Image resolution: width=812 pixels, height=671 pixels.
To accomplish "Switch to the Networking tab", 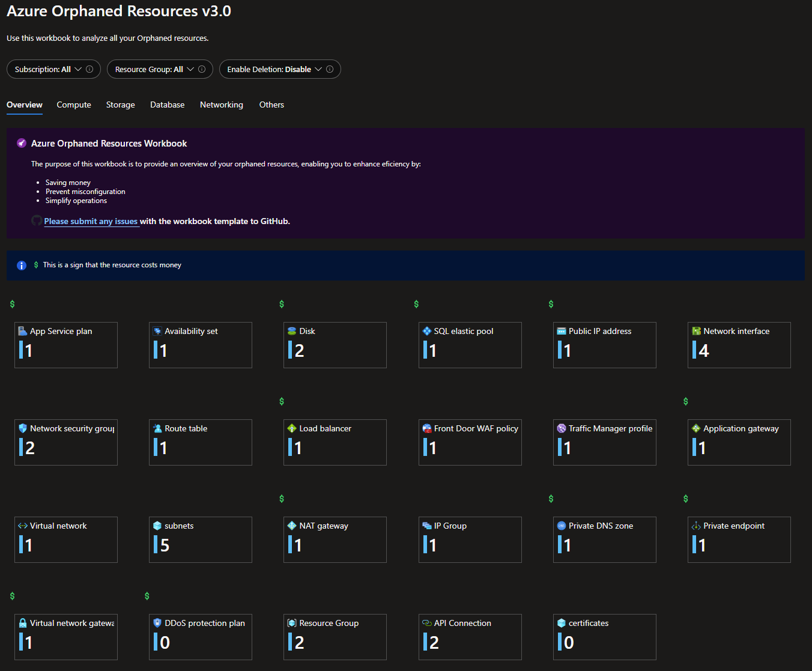I will coord(221,105).
